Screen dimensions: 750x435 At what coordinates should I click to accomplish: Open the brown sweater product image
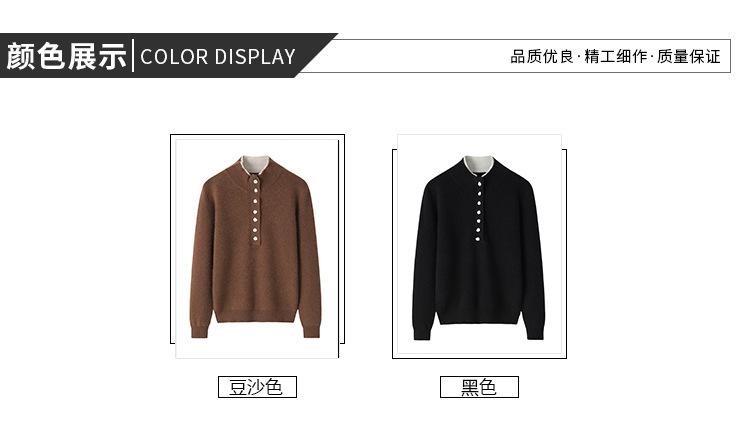point(257,246)
